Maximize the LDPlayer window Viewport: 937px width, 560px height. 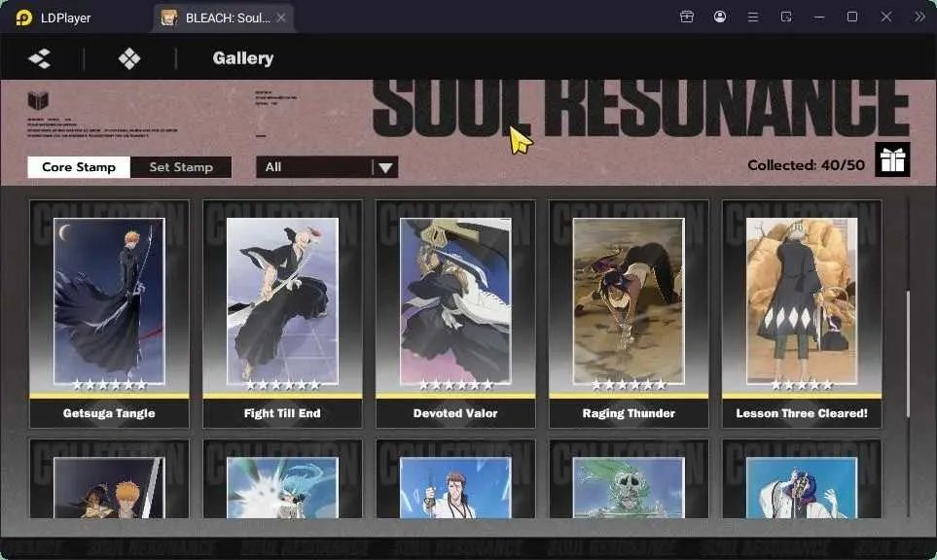coord(852,17)
